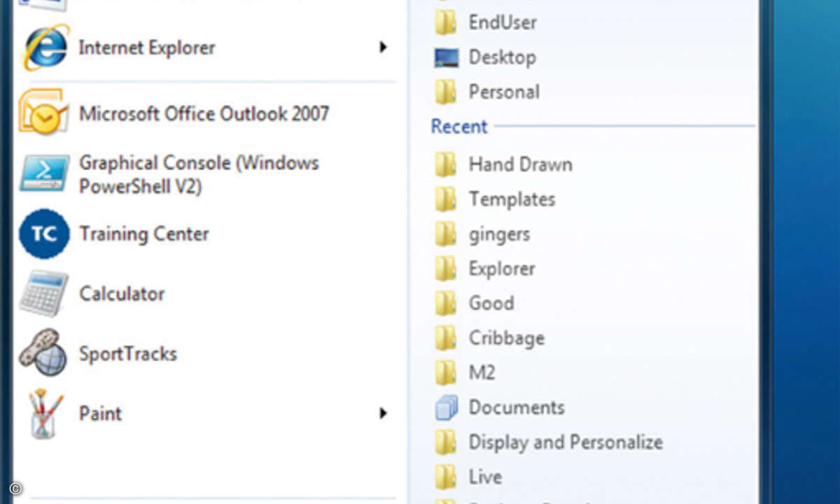The height and width of the screenshot is (504, 840).
Task: Open the EndUser folder link
Action: (x=503, y=22)
